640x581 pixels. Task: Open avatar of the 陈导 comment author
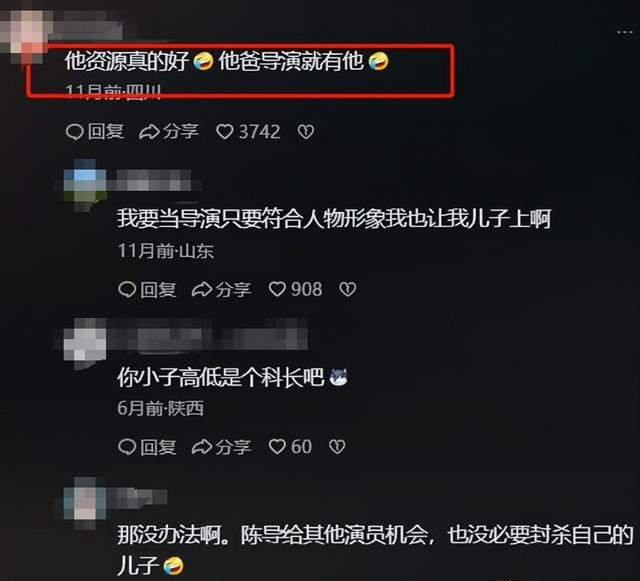85,500
